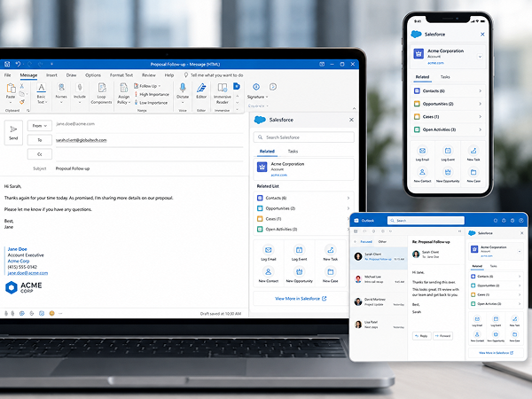
Task: Click the Search box in tablet Outlook
Action: click(x=426, y=221)
